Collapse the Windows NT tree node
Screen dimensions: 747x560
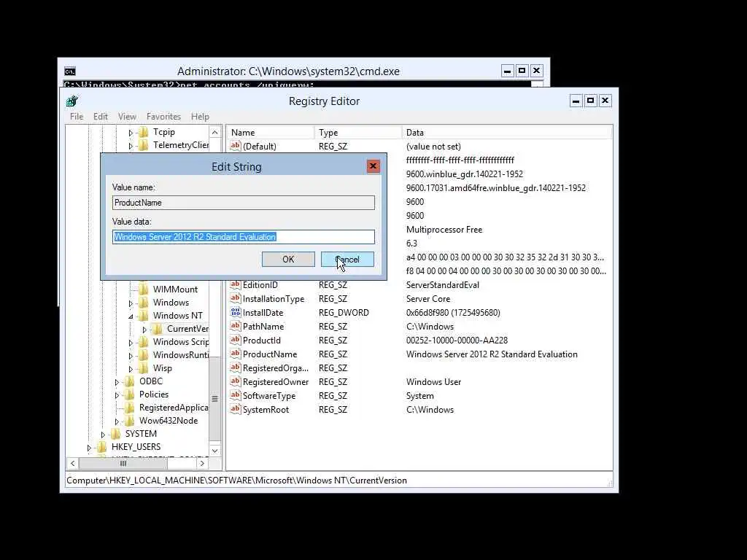(x=131, y=316)
